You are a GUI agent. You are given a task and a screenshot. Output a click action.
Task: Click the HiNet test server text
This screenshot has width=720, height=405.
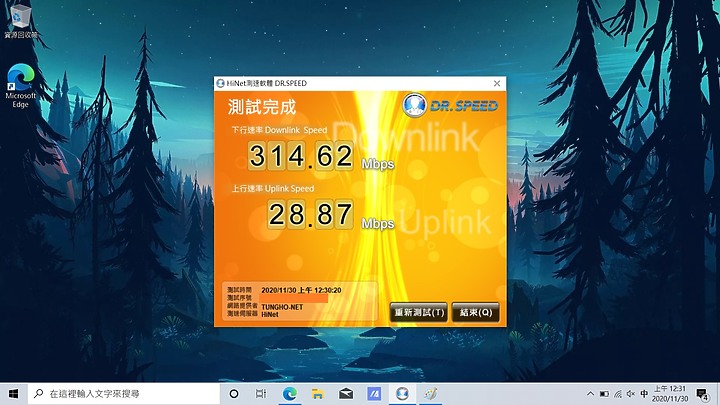[270, 315]
